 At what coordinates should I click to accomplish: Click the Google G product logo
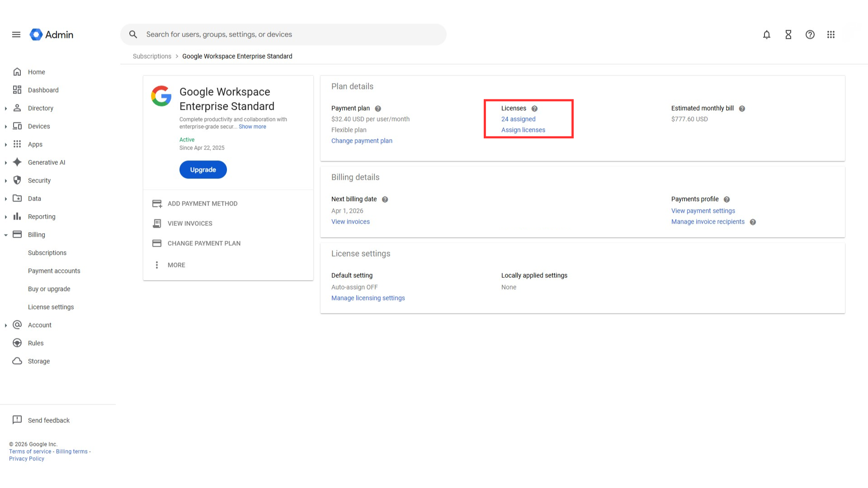161,96
